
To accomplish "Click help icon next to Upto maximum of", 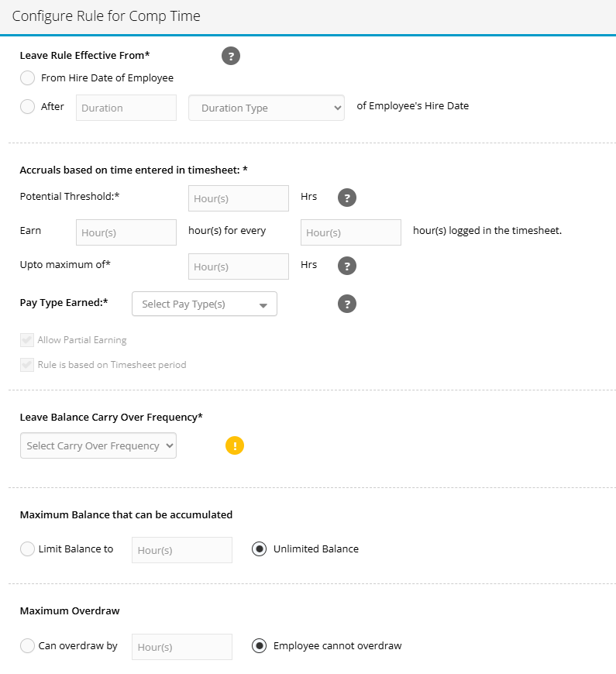I will tap(347, 266).
